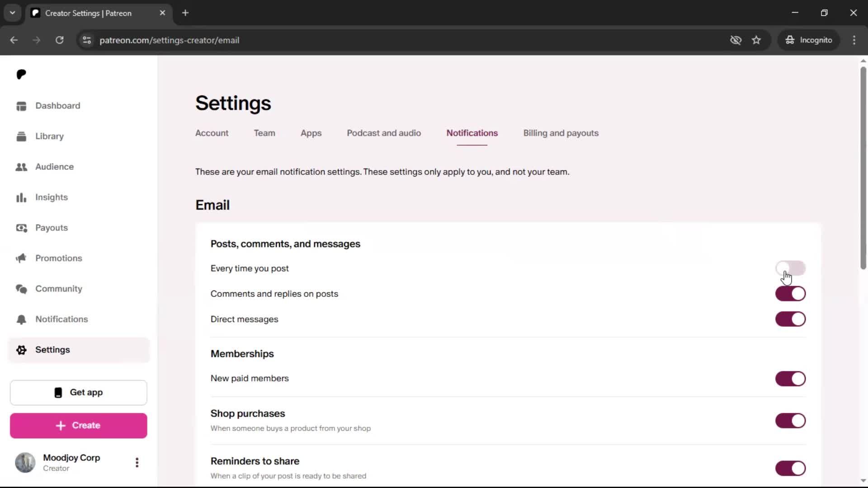Click the 'Email' section heading
868x488 pixels.
pyautogui.click(x=212, y=205)
